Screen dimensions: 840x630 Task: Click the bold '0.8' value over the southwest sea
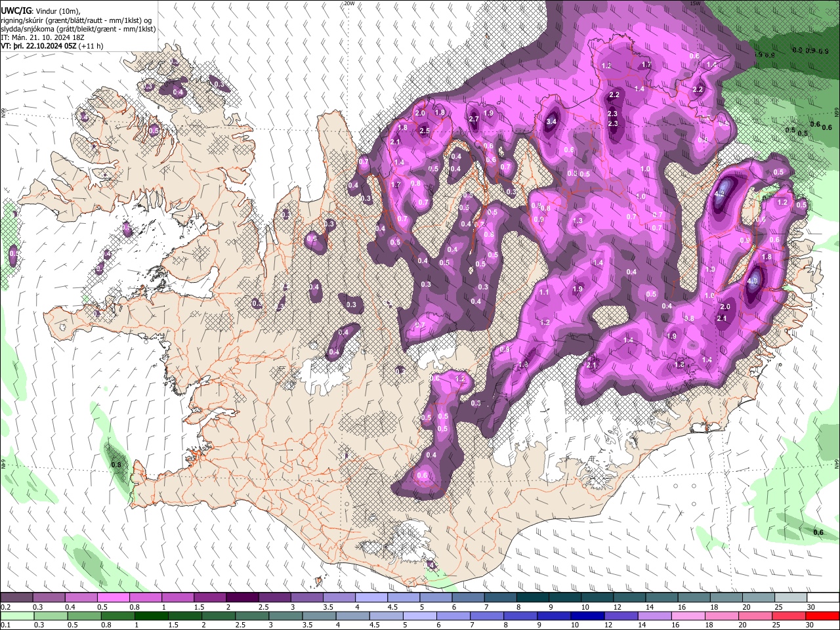tap(116, 465)
